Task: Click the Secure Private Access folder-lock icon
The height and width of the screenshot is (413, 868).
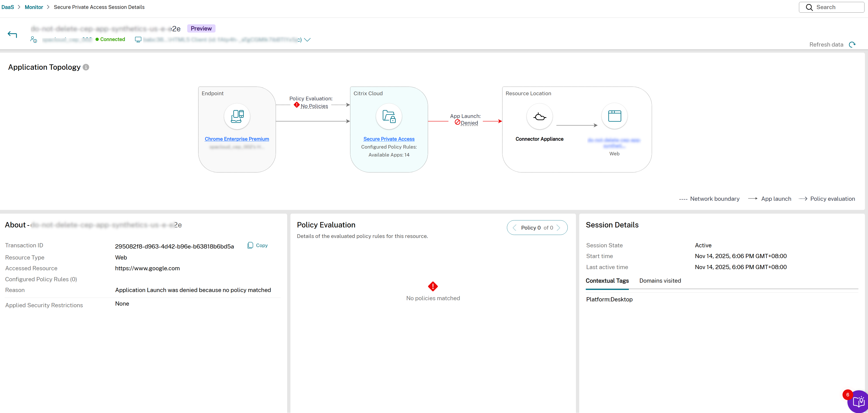Action: [388, 116]
